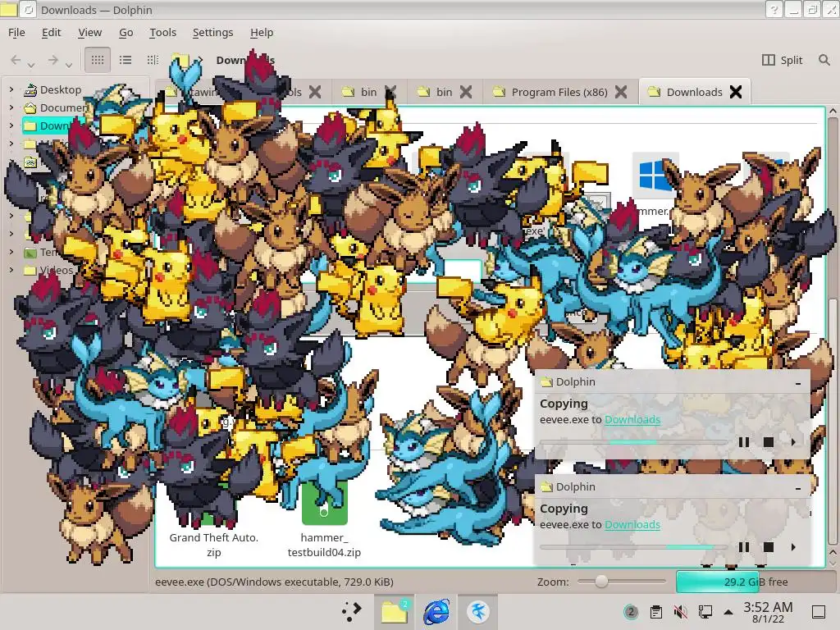Expand the Downloads tree node
Image resolution: width=840 pixels, height=630 pixels.
coord(11,126)
